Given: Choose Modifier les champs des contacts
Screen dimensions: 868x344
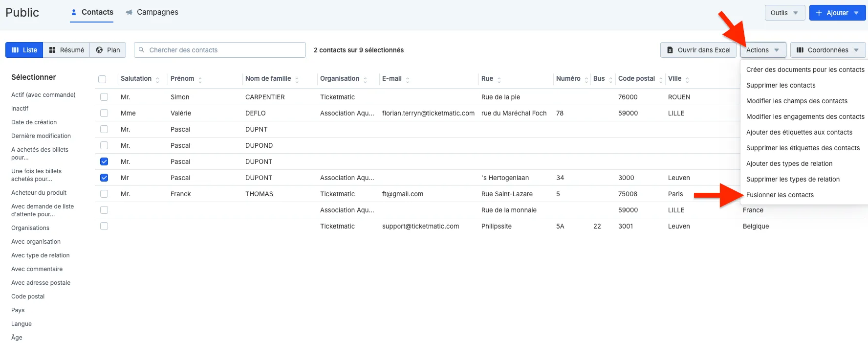Looking at the screenshot, I should pos(797,101).
